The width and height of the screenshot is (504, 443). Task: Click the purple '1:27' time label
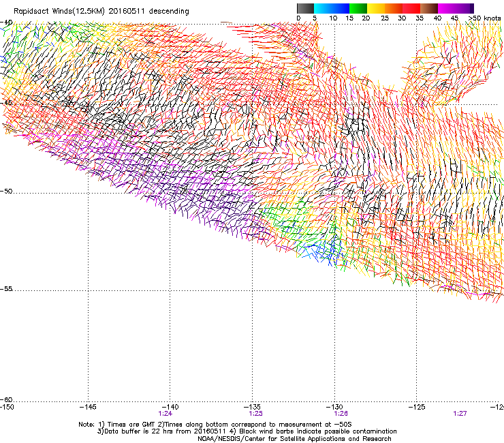tap(460, 414)
